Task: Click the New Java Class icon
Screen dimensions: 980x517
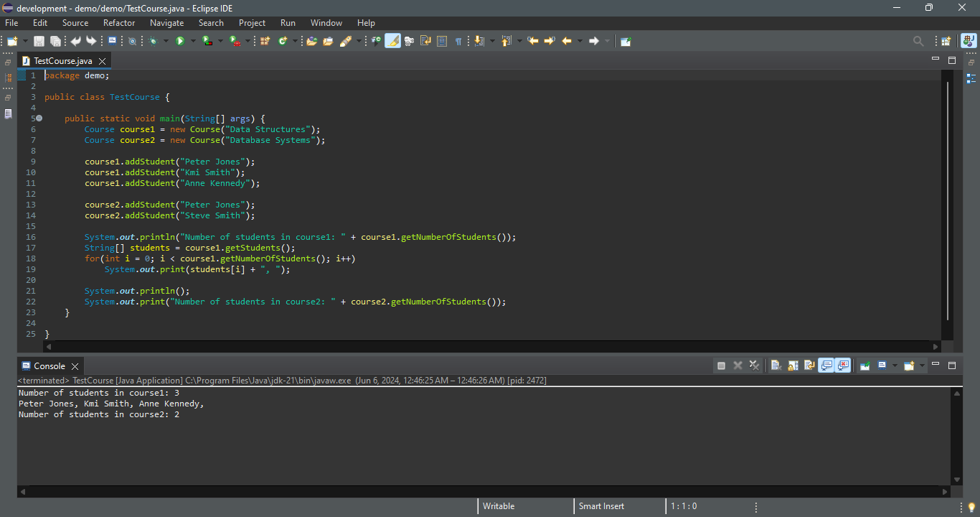Action: [x=283, y=41]
